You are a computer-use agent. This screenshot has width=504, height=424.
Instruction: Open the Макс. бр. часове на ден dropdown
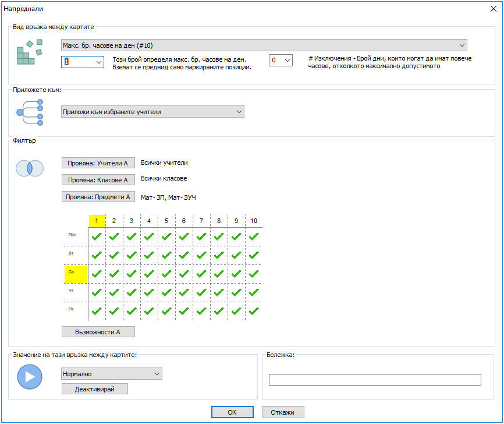pos(264,45)
